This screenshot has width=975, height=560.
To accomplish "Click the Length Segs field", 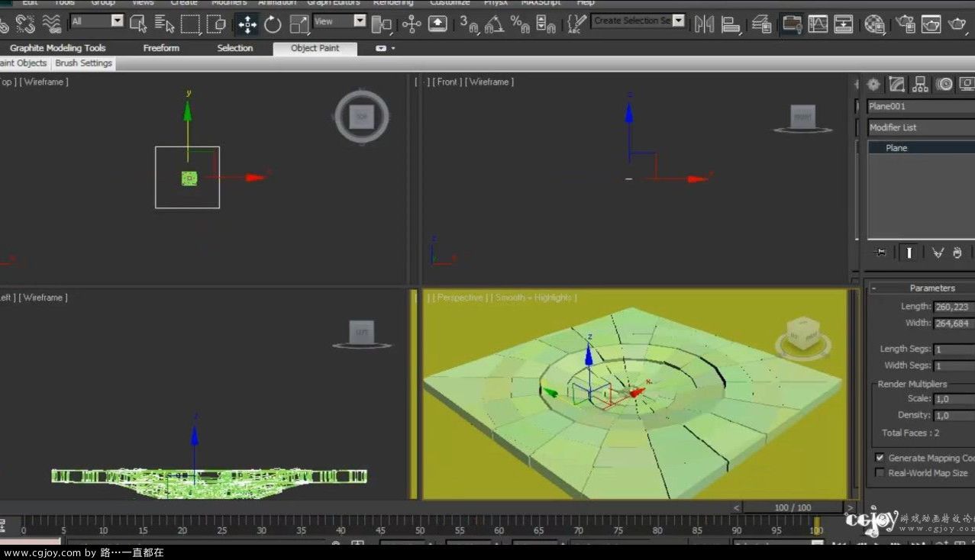I will (x=954, y=349).
